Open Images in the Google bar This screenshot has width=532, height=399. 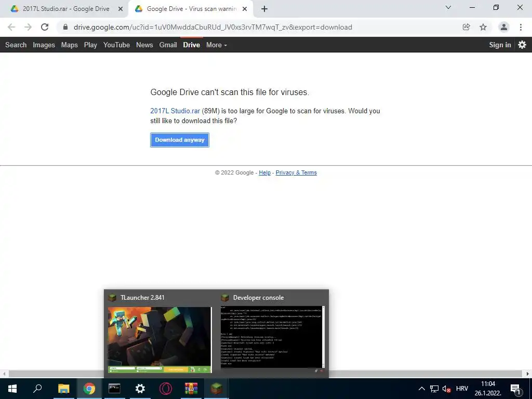pos(44,45)
